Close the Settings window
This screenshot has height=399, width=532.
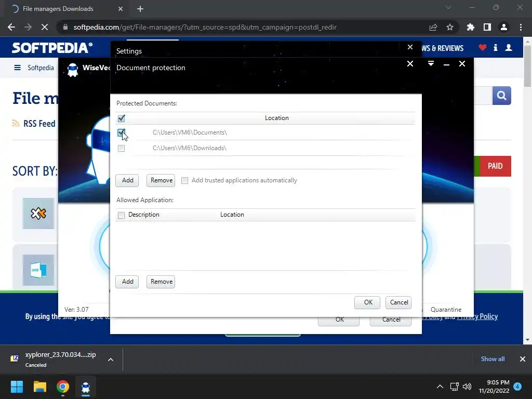(410, 47)
